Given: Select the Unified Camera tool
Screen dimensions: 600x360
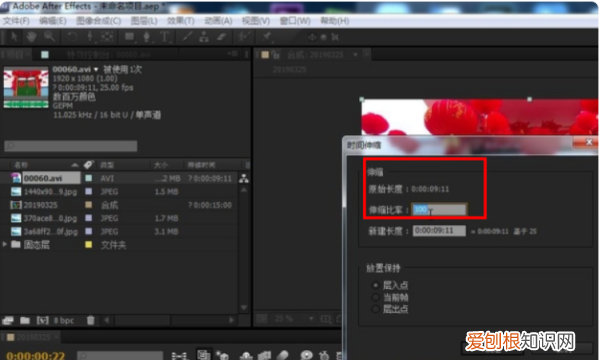Looking at the screenshot, I should [x=90, y=37].
